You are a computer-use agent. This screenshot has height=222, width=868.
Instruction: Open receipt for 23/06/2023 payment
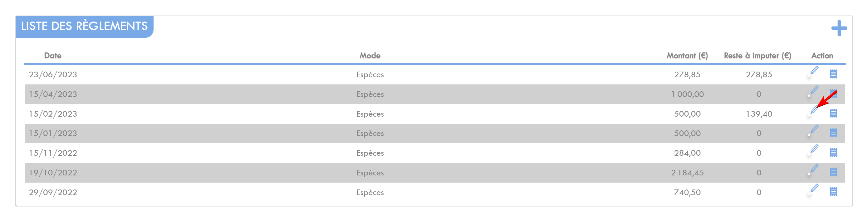coord(833,74)
